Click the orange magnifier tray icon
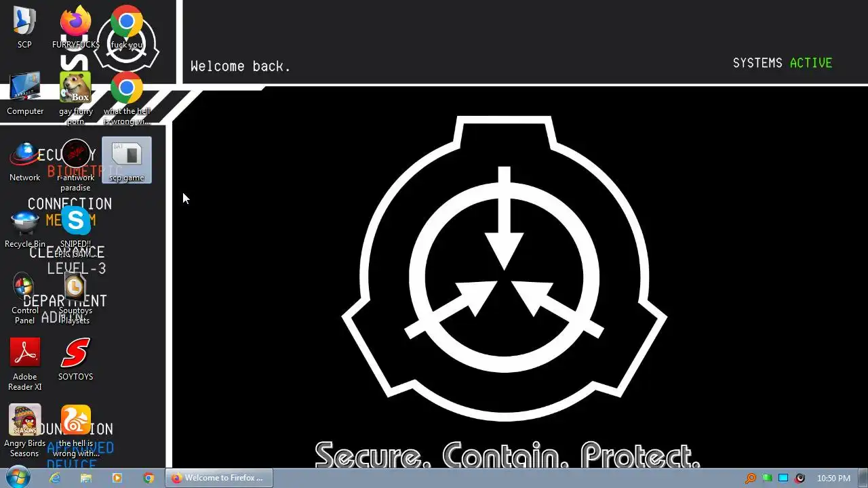 pyautogui.click(x=751, y=478)
